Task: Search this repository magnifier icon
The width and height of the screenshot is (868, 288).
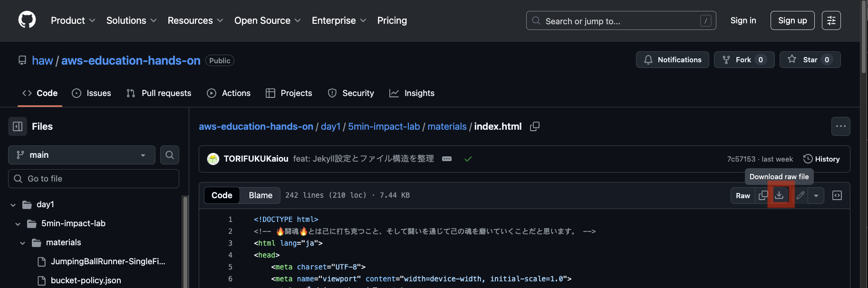Action: (x=170, y=155)
